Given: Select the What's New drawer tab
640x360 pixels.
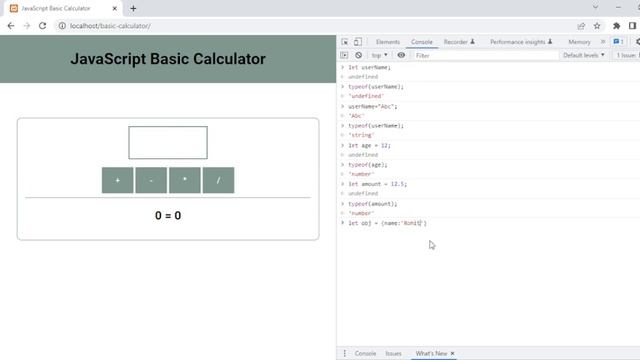Looking at the screenshot, I should [431, 353].
